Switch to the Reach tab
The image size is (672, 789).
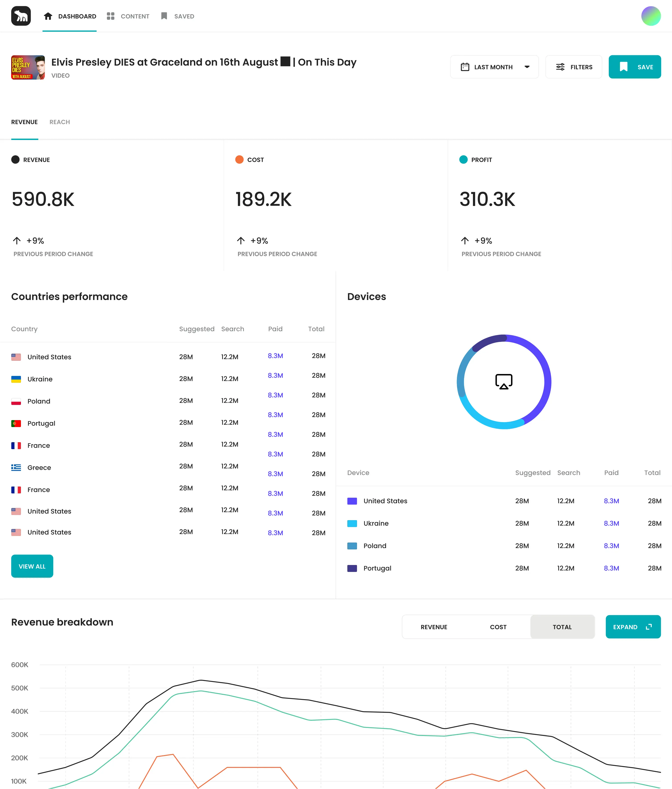click(60, 122)
